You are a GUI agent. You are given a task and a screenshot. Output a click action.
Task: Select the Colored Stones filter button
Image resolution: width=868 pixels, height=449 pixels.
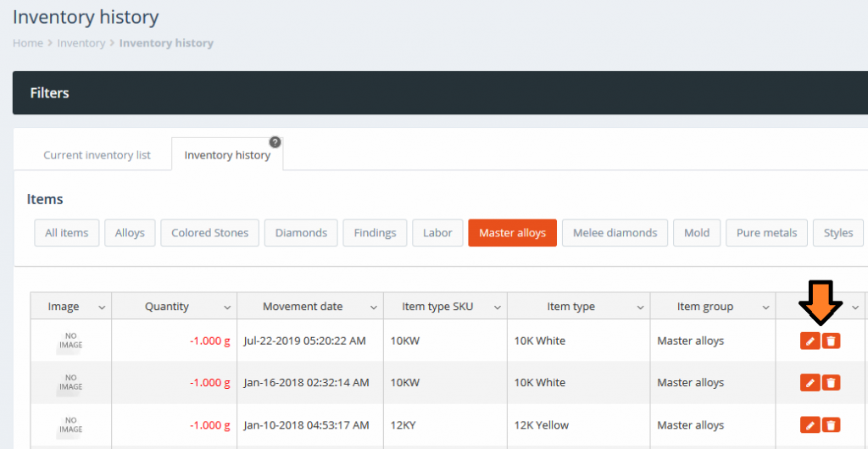click(209, 233)
